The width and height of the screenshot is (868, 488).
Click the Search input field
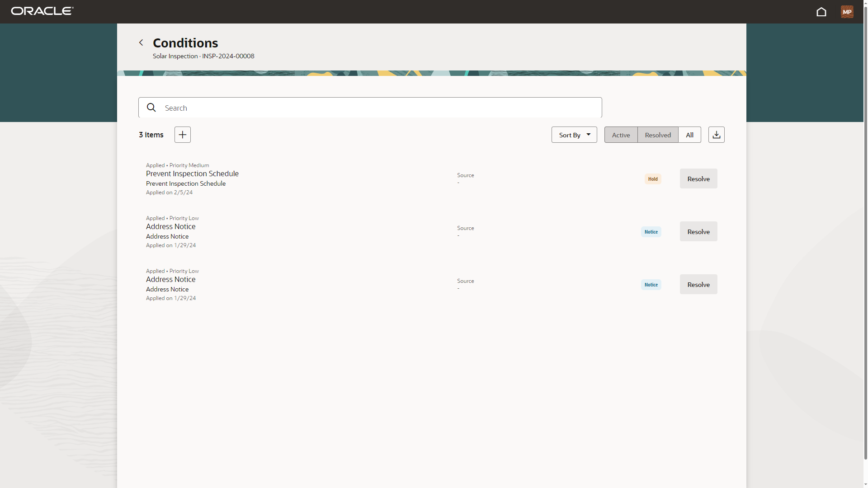pyautogui.click(x=370, y=108)
